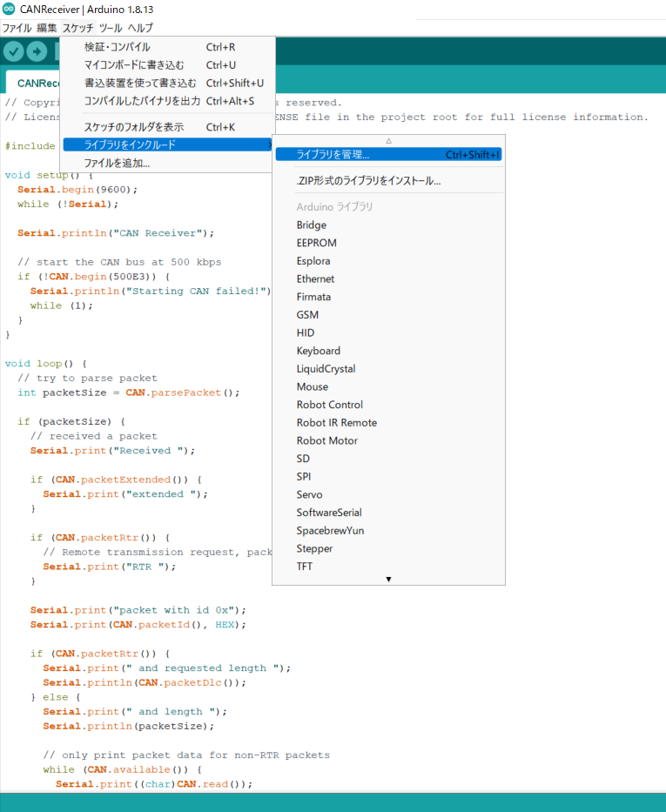Include the TFT library
666x812 pixels.
point(388,567)
